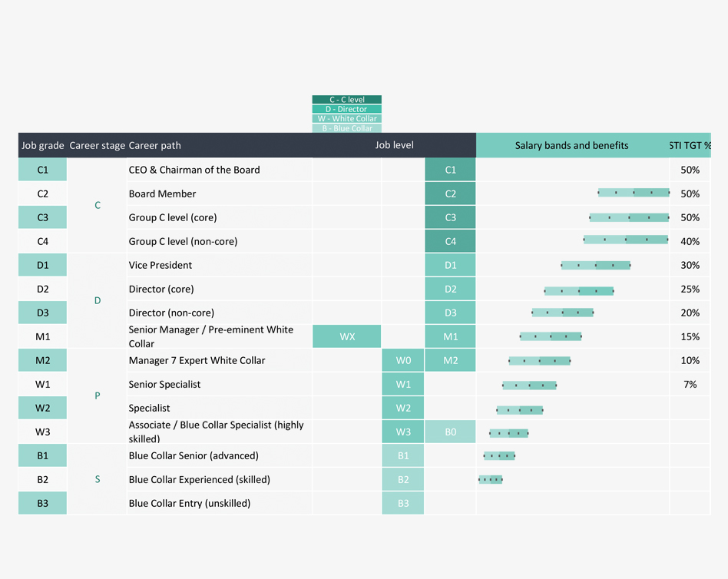The image size is (728, 579).
Task: Select the "D - Director" legend entry
Action: click(346, 109)
